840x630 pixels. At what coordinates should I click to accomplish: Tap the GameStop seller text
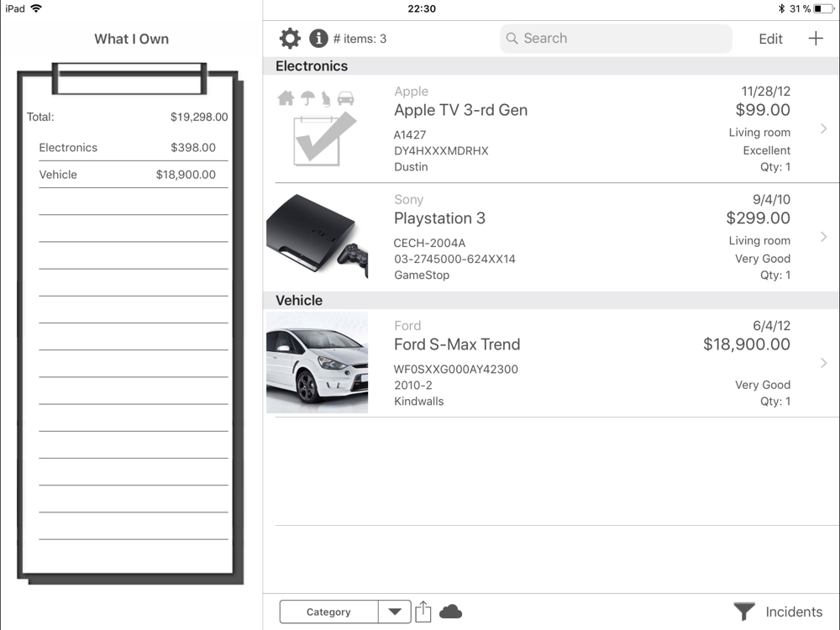click(422, 275)
